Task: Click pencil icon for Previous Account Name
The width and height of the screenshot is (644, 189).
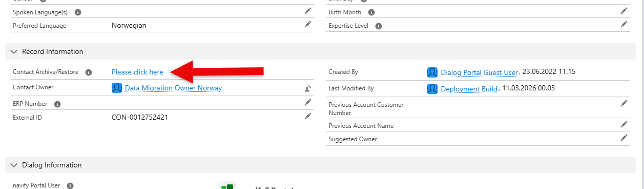Action: point(624,124)
